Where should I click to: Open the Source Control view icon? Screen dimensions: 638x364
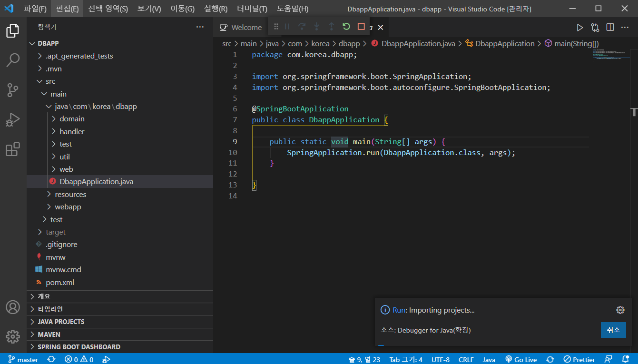(13, 90)
